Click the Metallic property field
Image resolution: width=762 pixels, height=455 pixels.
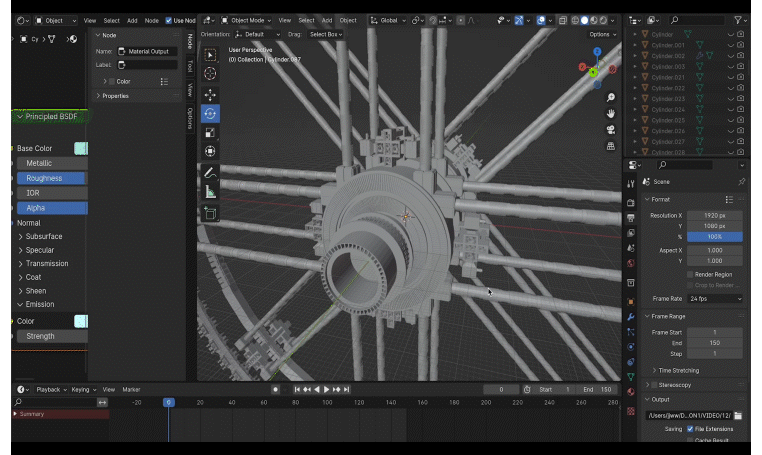52,163
